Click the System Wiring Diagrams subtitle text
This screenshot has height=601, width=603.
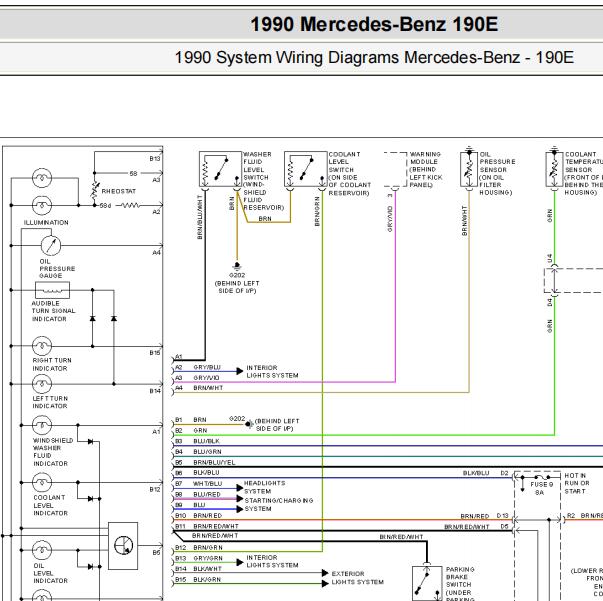[x=374, y=58]
